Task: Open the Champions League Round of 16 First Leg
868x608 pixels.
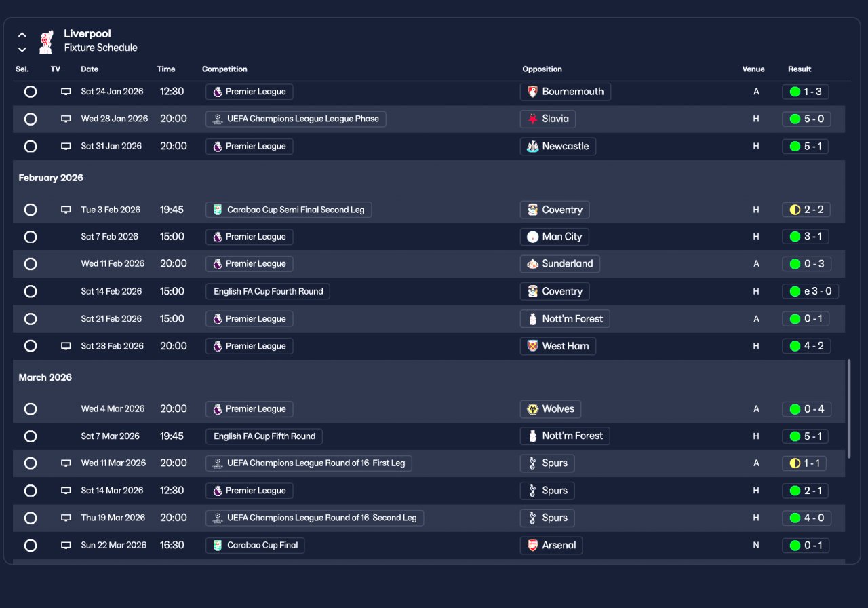Action: click(x=309, y=463)
